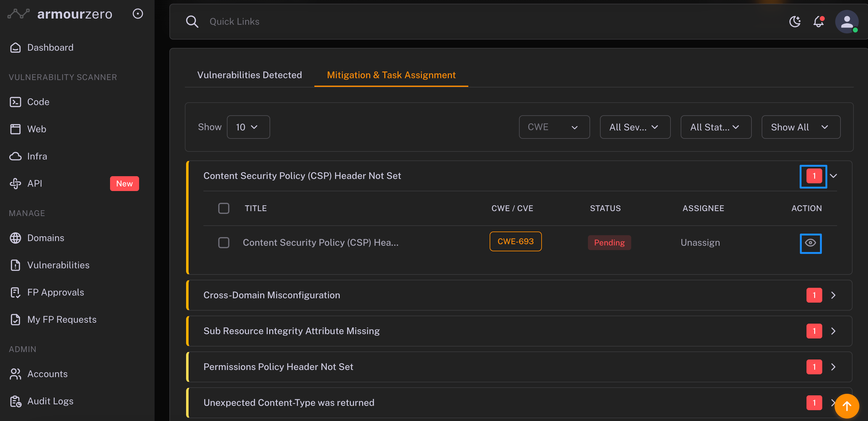Image resolution: width=868 pixels, height=421 pixels.
Task: Click the search magnifier icon
Action: pos(192,22)
